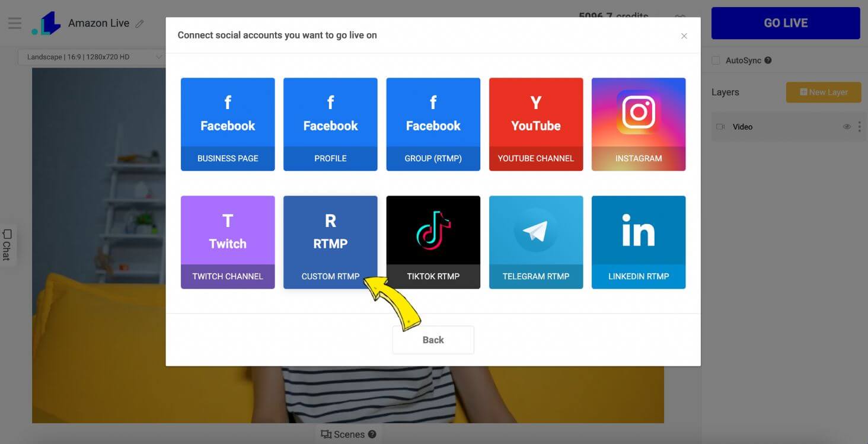868x444 pixels.
Task: Connect a YouTube Channel account
Action: click(x=536, y=124)
